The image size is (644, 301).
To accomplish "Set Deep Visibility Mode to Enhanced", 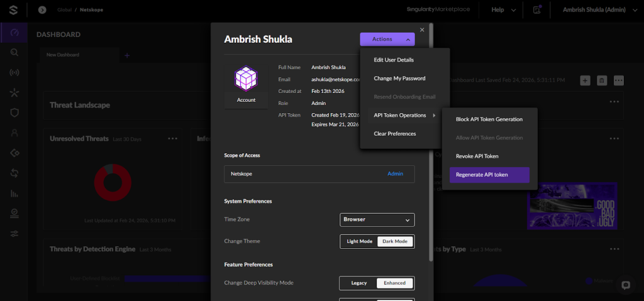I will pos(395,283).
